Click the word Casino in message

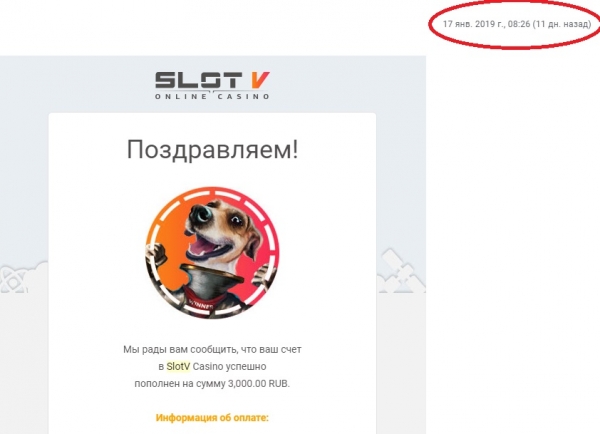click(208, 366)
